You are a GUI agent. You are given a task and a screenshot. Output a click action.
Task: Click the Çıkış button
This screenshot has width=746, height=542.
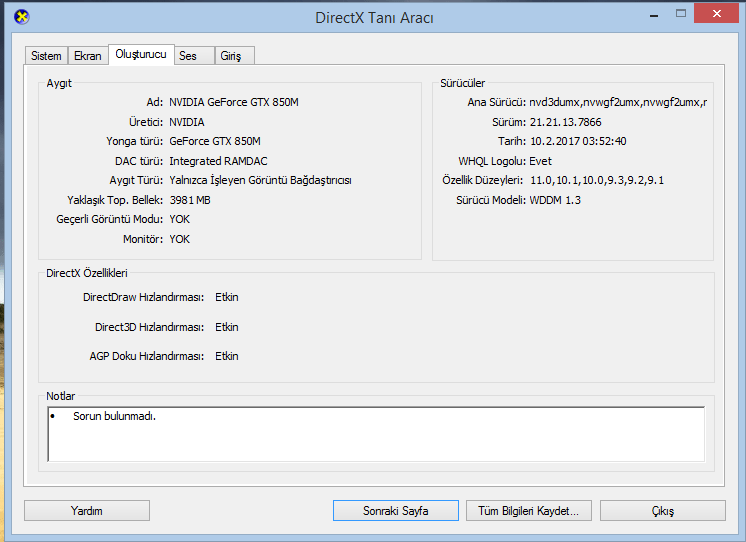[x=663, y=511]
